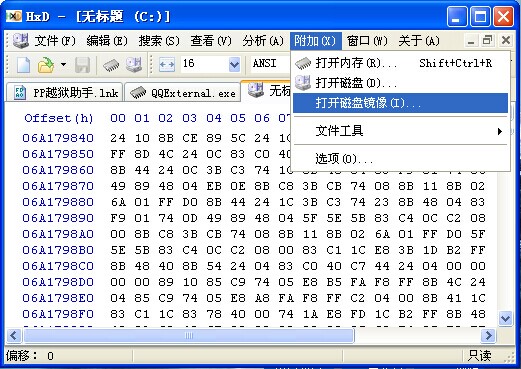Screen dimensions: 521x369
Task: Click the ANSI charset selector
Action: click(270, 64)
